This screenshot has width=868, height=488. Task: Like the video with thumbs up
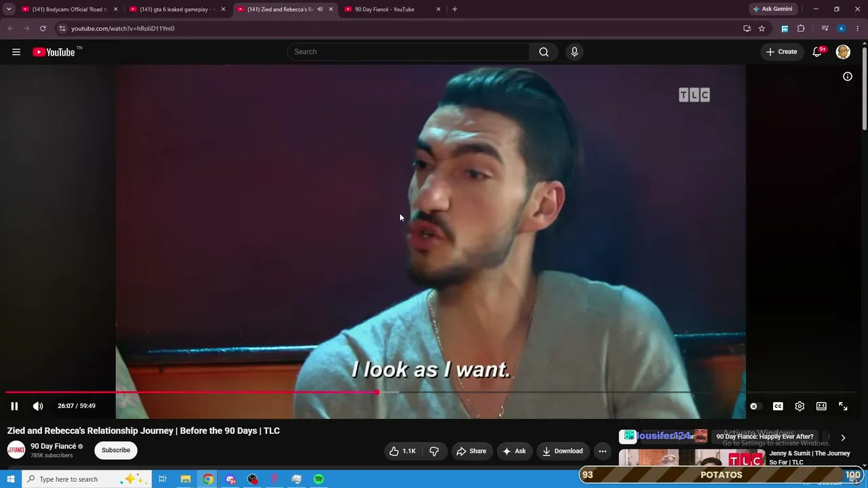(x=403, y=451)
